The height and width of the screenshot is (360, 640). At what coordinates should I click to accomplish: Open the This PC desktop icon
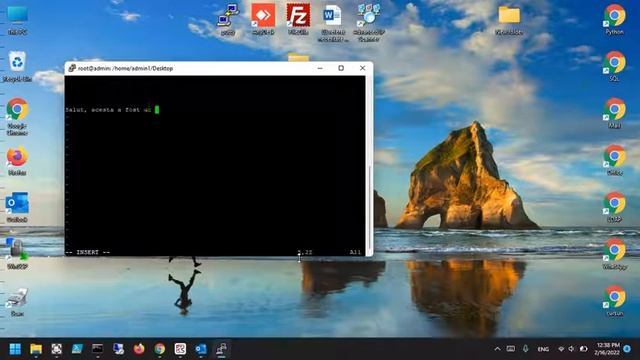click(18, 20)
